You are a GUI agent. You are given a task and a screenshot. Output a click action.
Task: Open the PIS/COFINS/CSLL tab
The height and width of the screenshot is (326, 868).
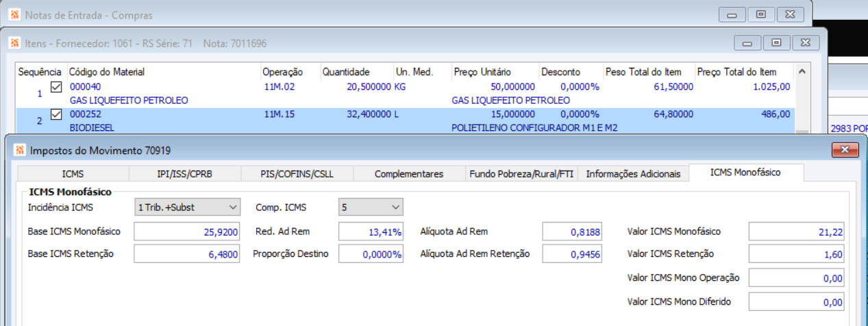click(x=298, y=174)
